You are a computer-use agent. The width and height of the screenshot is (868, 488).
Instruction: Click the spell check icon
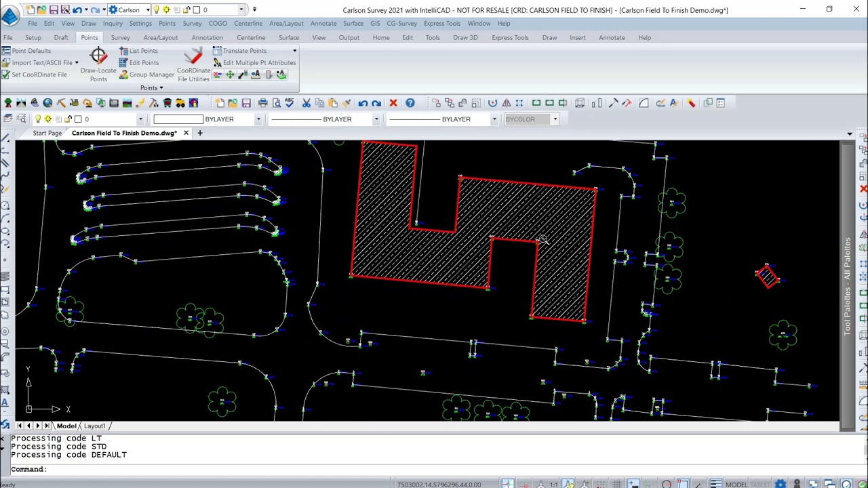coord(290,103)
